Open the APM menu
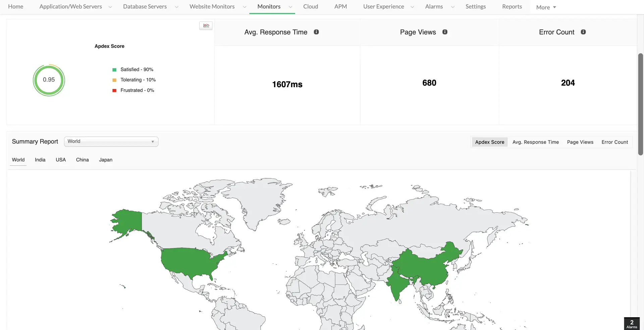Screen dimensions: 644x330 (340, 7)
